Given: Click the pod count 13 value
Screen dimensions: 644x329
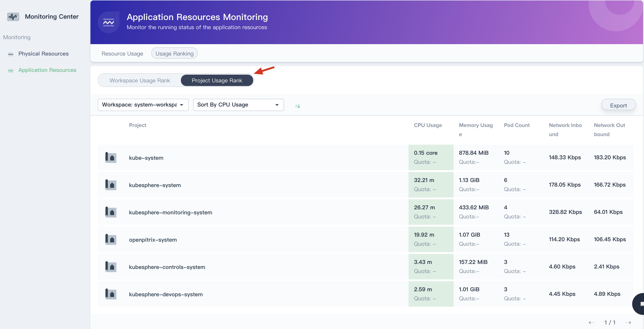Looking at the screenshot, I should point(507,235).
